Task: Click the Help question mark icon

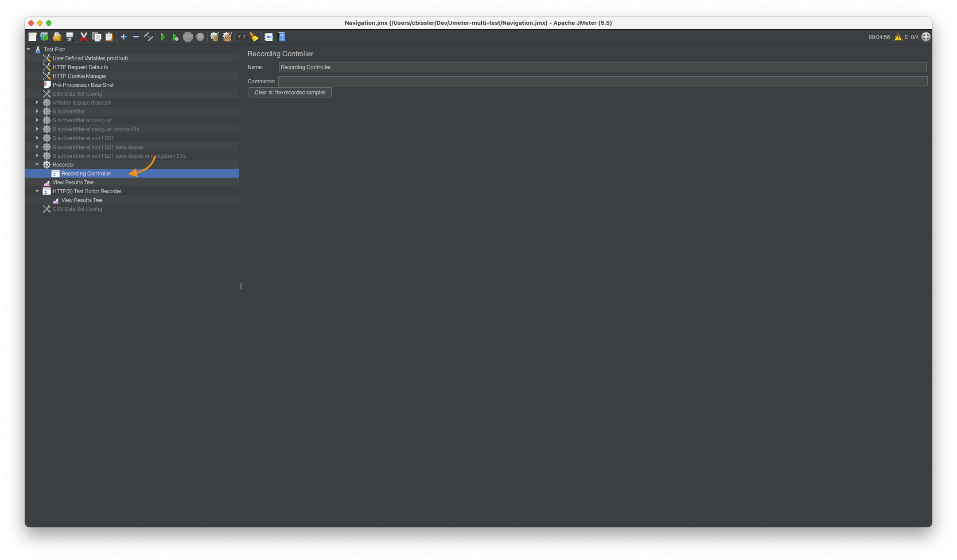Action: (x=281, y=37)
